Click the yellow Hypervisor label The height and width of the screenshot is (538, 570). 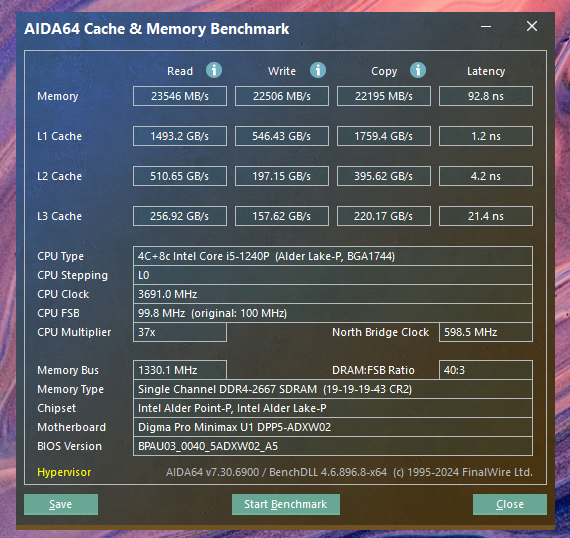(64, 472)
